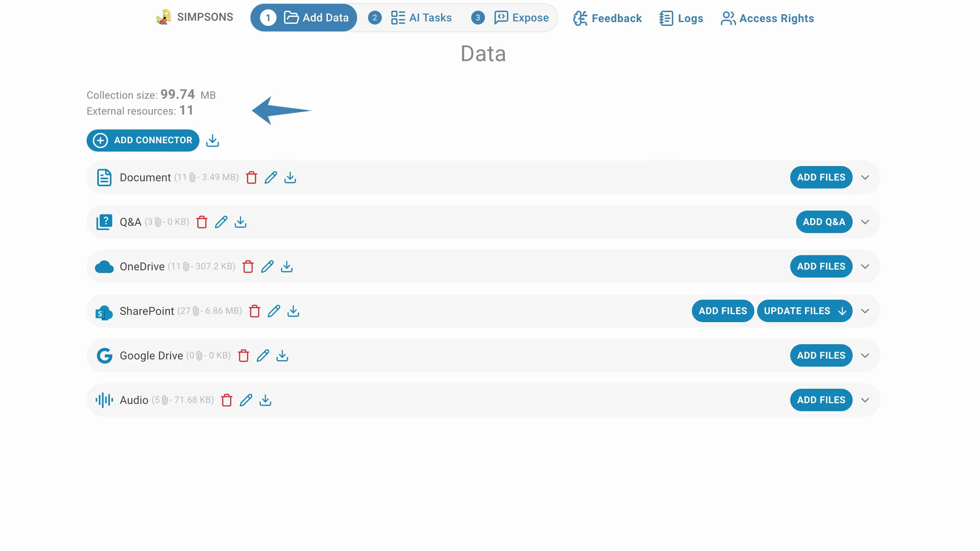Expand the Q&A connector chevron

[x=865, y=222]
